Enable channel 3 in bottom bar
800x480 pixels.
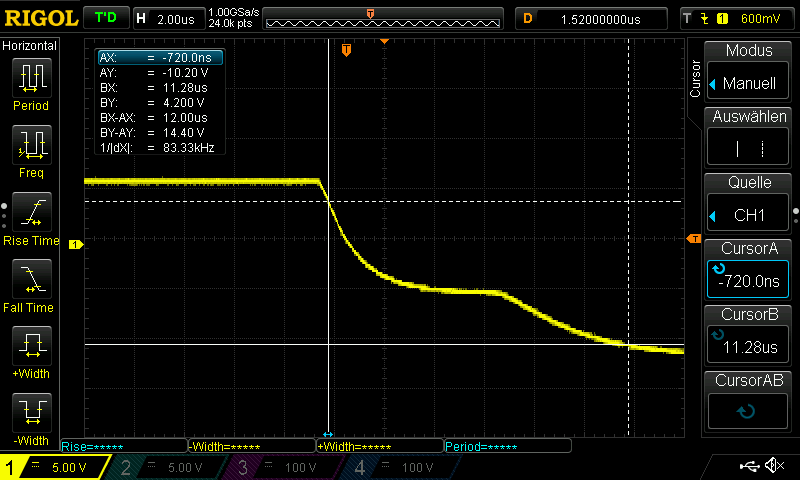coord(281,467)
